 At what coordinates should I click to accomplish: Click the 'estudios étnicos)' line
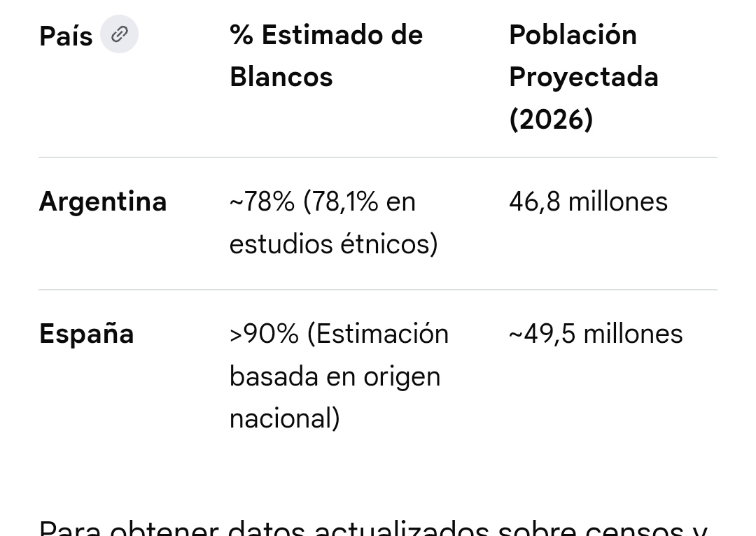pyautogui.click(x=334, y=244)
